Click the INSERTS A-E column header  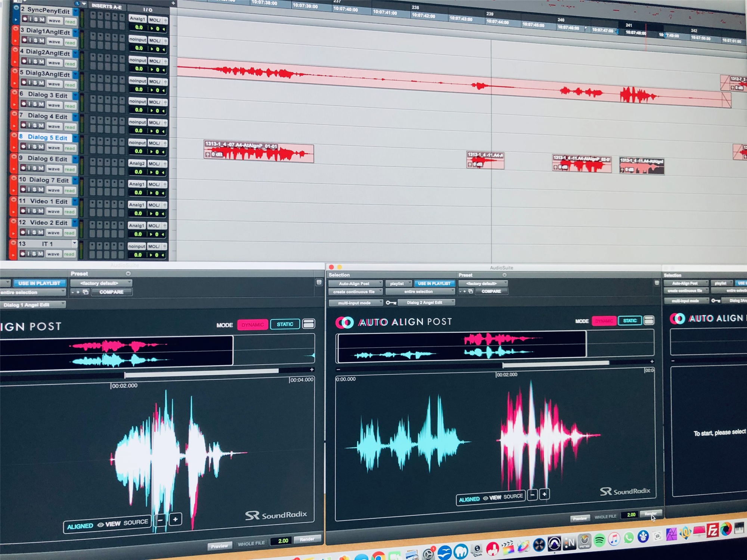[x=107, y=6]
